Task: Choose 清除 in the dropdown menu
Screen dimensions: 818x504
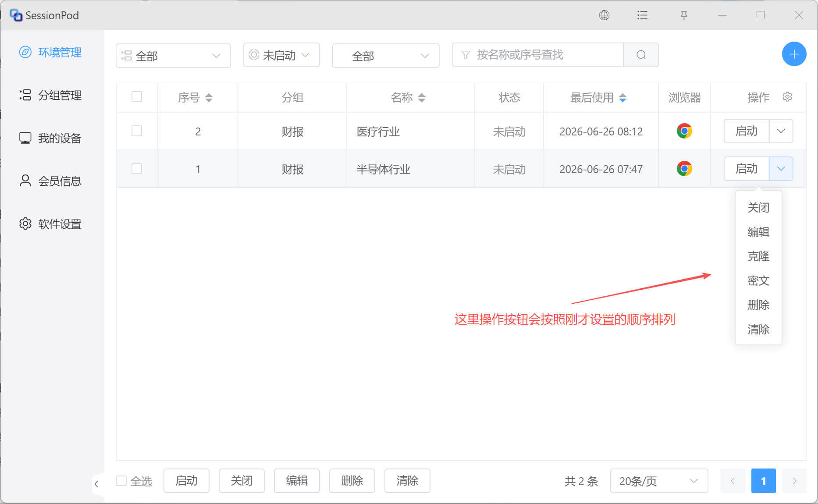Action: pos(758,329)
